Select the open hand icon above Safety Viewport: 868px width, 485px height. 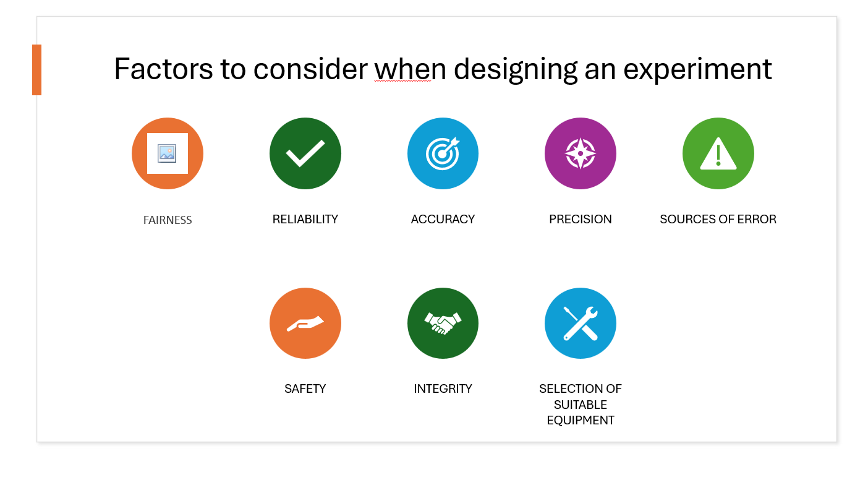(305, 323)
